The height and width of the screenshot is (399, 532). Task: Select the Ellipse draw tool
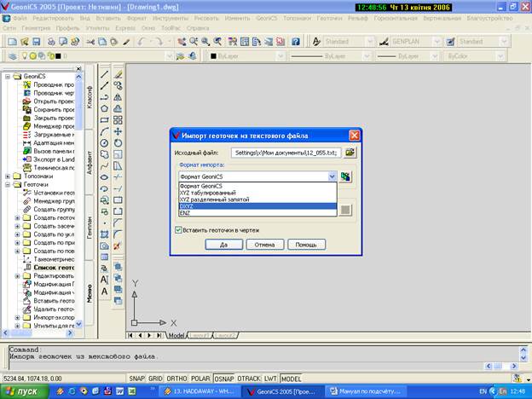click(105, 177)
